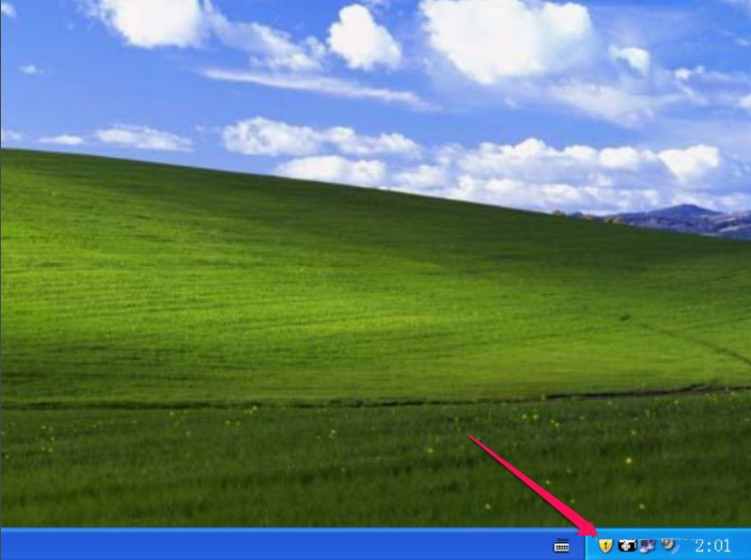Open the volume speaker tray icon
This screenshot has width=751, height=560.
pos(668,545)
